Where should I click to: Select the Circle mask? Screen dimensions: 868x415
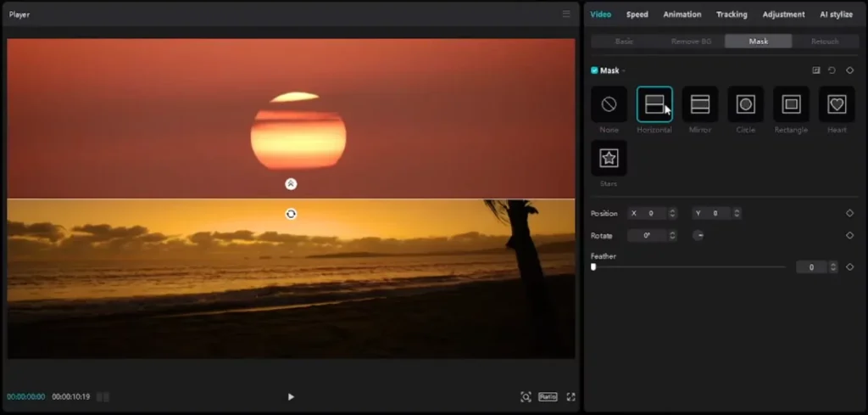[746, 104]
